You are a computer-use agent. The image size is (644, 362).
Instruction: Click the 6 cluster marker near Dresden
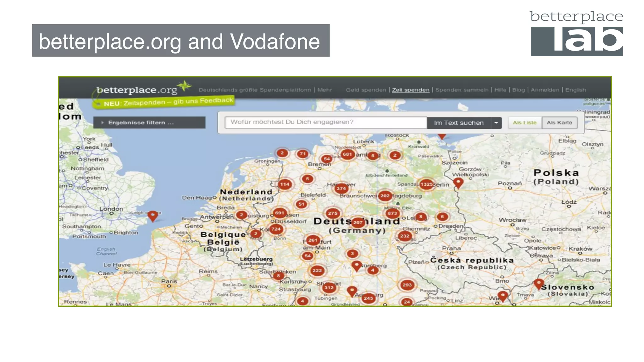(x=442, y=217)
